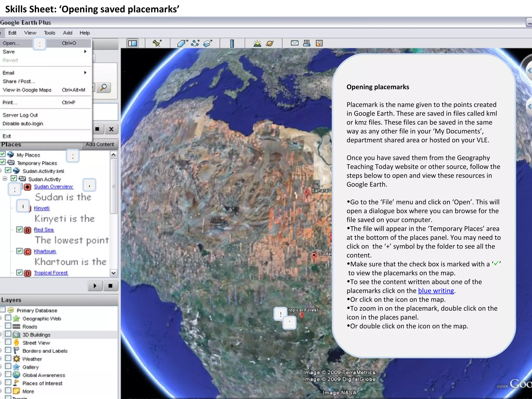Collapse the Sudan Activity folder
Image resolution: width=532 pixels, height=399 pixels.
coord(5,179)
